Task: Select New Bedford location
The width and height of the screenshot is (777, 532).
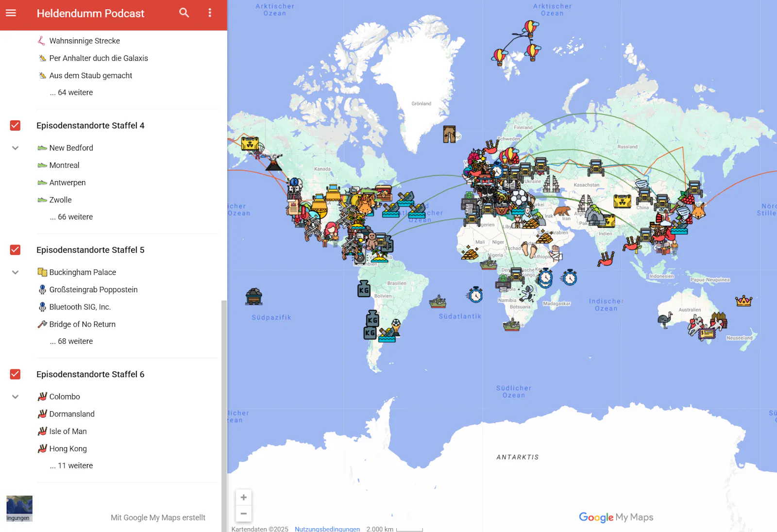Action: [x=71, y=148]
